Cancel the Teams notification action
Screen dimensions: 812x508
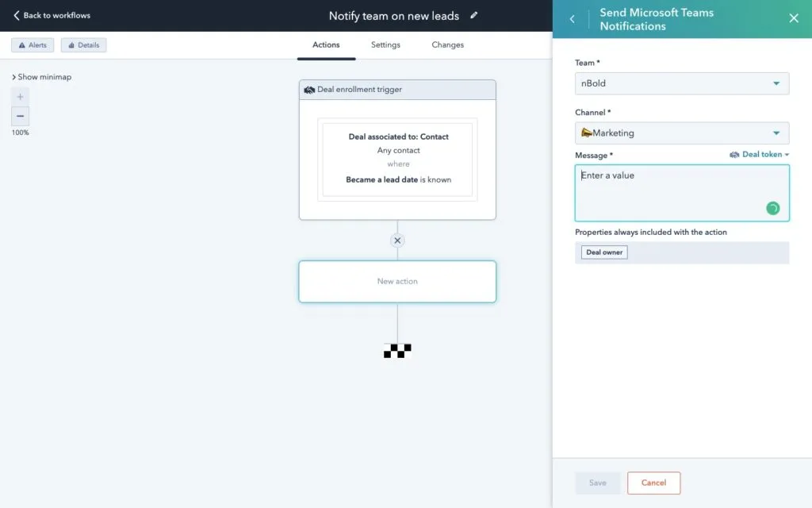click(653, 483)
